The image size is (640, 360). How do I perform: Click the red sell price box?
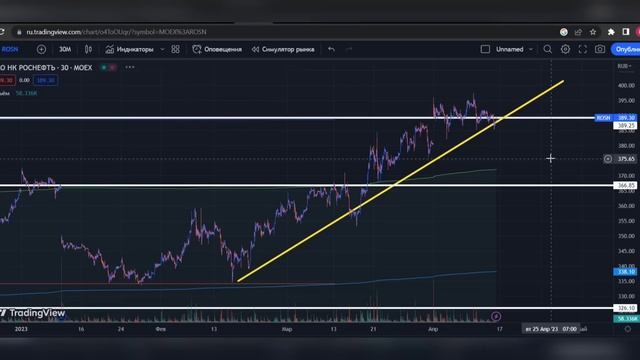coord(7,80)
